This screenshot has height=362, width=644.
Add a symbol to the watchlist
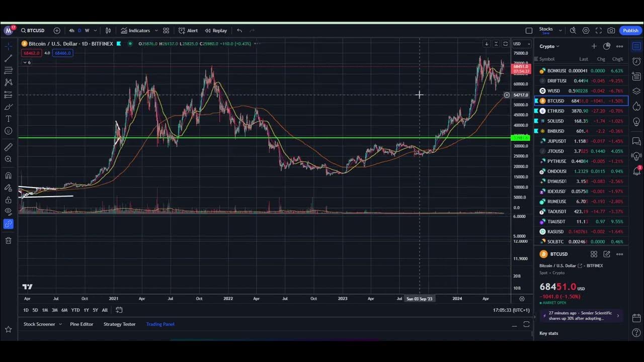coord(594,46)
